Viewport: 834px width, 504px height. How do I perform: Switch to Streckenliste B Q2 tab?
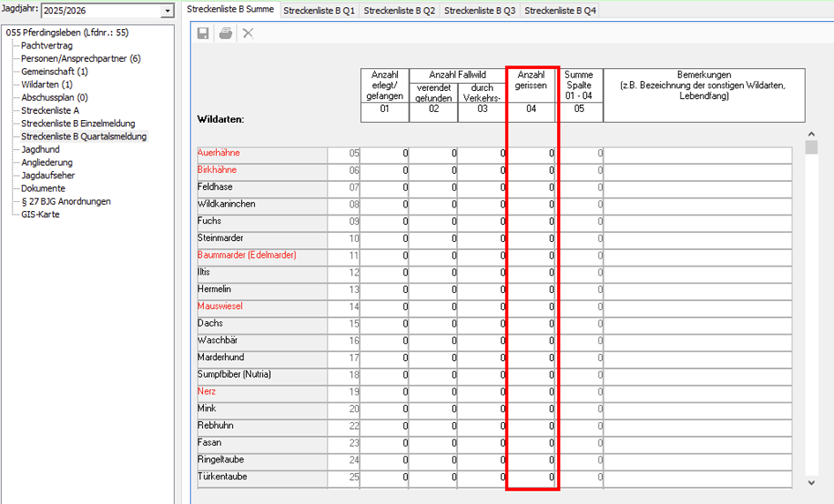point(400,11)
